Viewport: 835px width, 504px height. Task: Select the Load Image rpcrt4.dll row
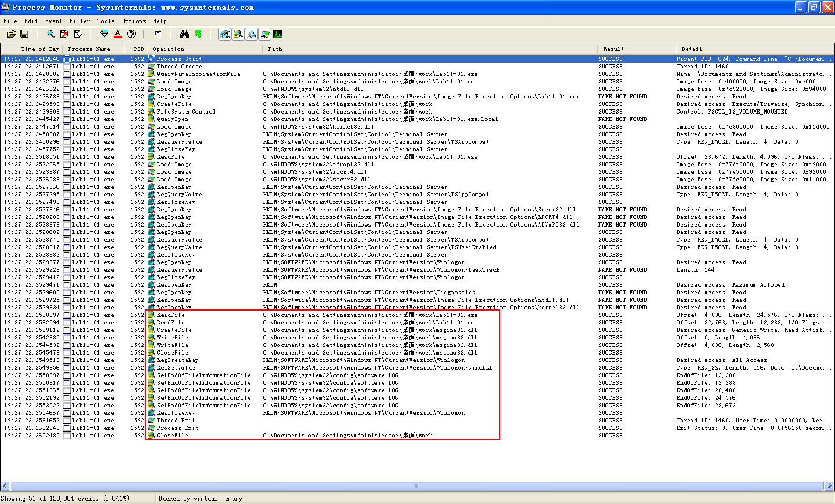coord(418,172)
